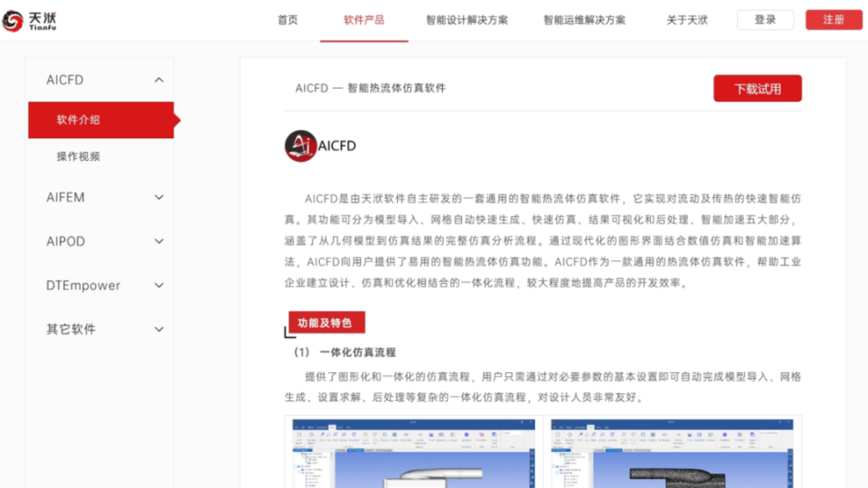Click the round AICFD product logo icon

(x=300, y=146)
